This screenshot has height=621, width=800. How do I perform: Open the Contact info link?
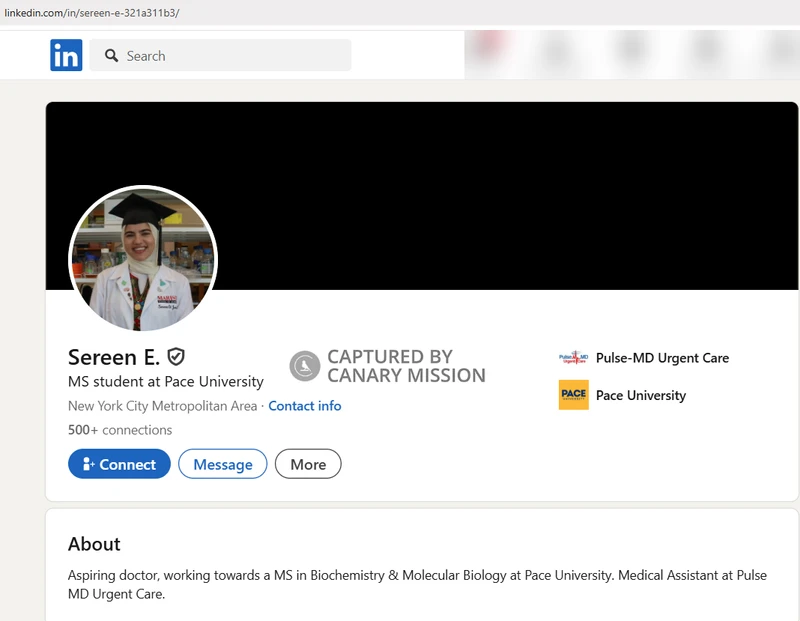pos(307,406)
